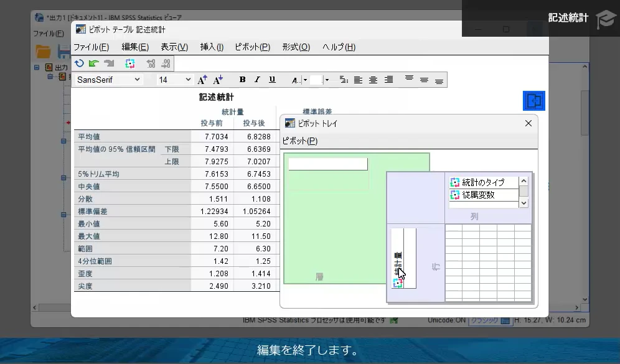Viewport: 620px width, 364px height.
Task: Select the Undo icon in pivot toolbar
Action: coord(79,63)
